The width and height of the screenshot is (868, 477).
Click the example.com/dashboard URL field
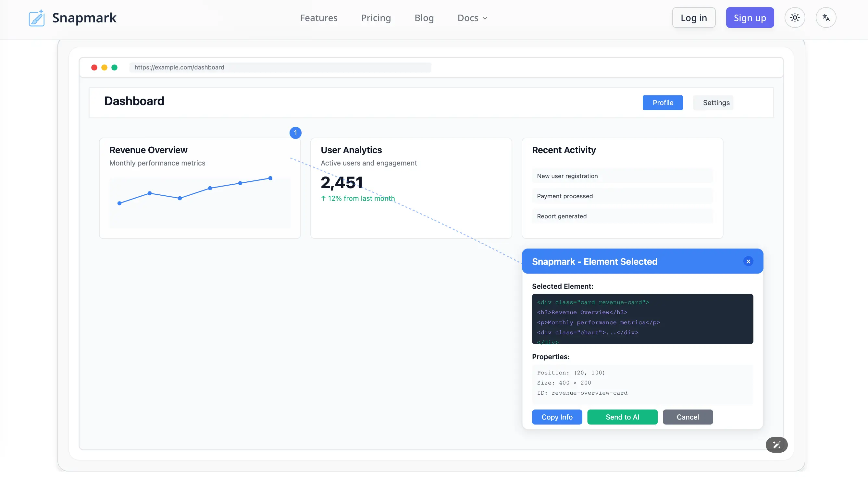coord(280,67)
